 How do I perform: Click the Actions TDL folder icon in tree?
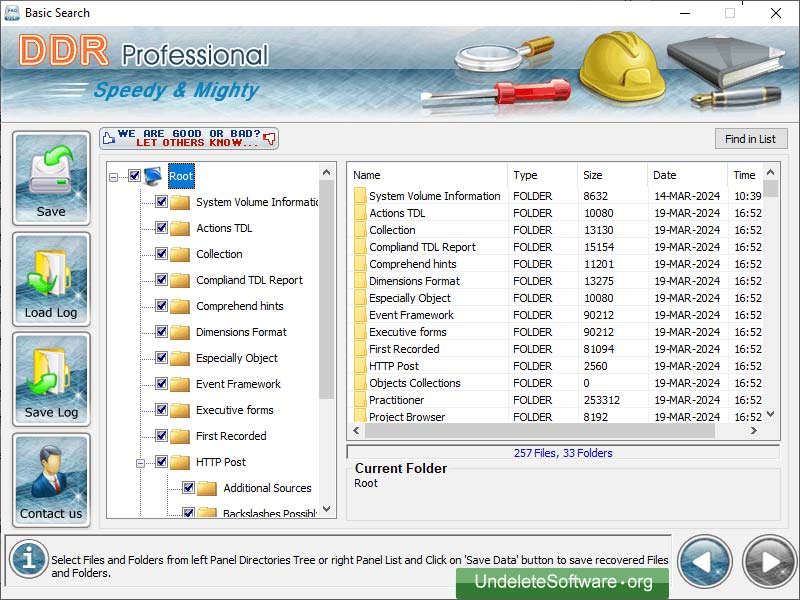coord(180,228)
